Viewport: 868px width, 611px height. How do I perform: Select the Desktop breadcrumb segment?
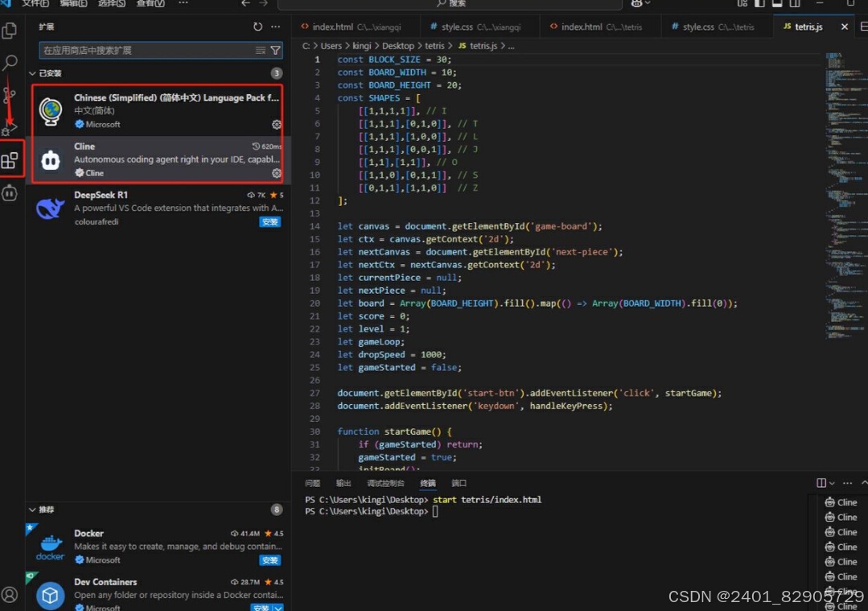click(397, 46)
